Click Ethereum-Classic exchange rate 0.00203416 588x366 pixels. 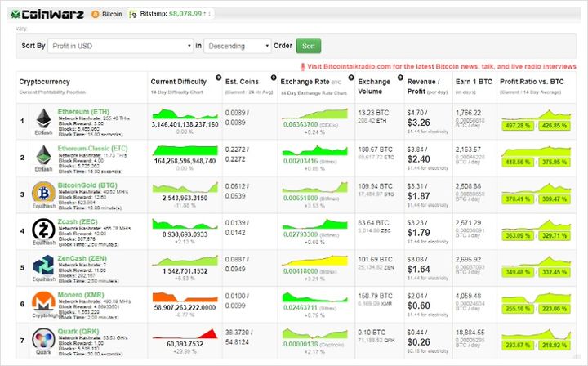301,161
